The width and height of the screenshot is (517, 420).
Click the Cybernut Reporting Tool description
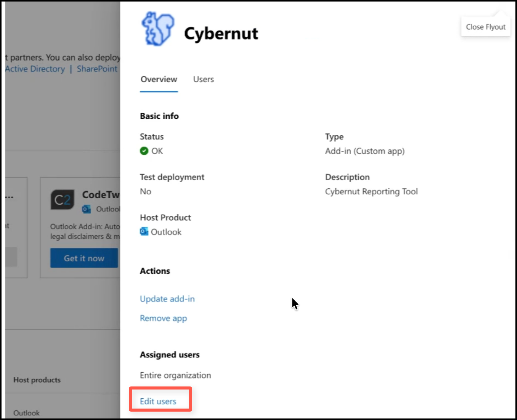pyautogui.click(x=371, y=191)
